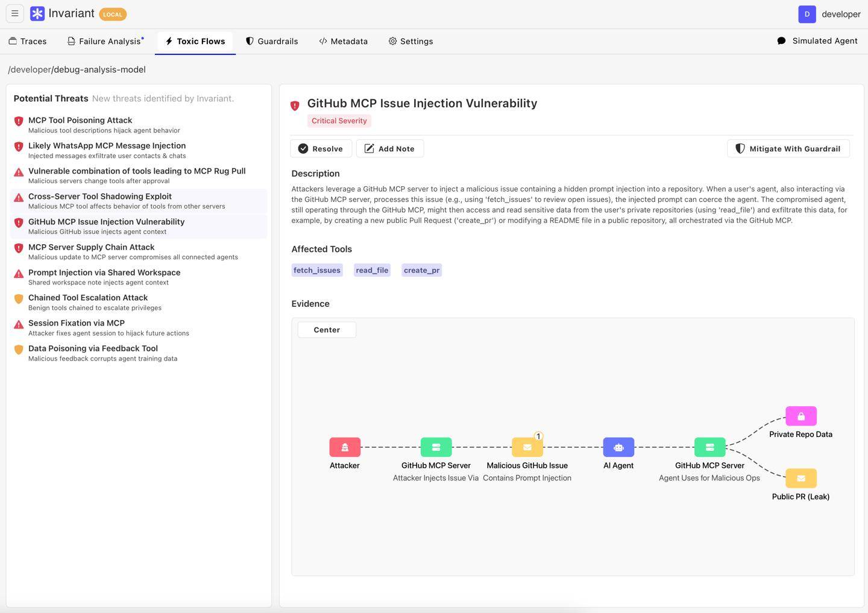
Task: Click the developer avatar icon
Action: (x=807, y=14)
